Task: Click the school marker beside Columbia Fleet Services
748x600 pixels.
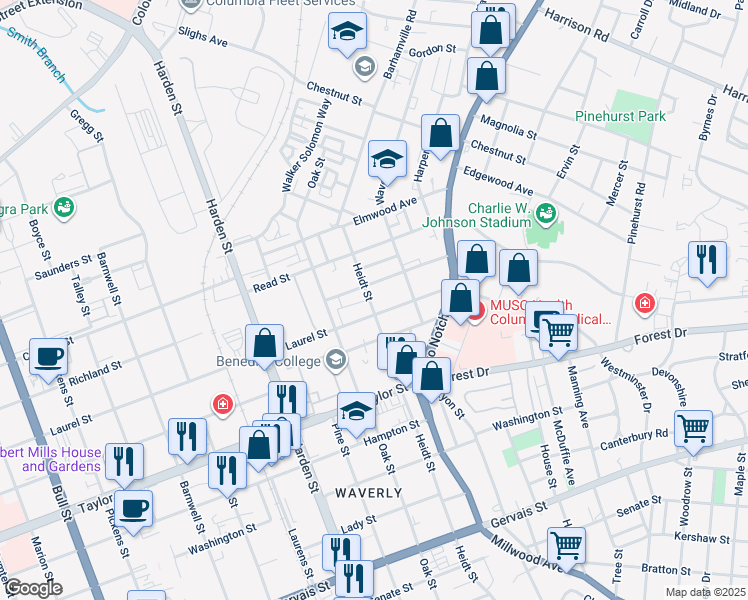Action: pyautogui.click(x=348, y=32)
